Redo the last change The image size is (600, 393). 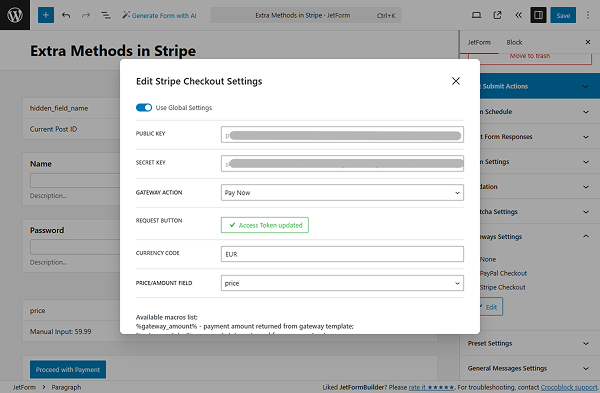(86, 15)
